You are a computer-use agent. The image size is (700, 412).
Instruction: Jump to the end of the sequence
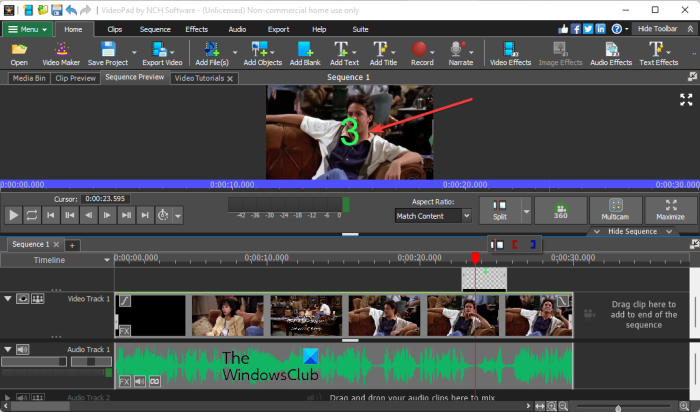(x=145, y=216)
